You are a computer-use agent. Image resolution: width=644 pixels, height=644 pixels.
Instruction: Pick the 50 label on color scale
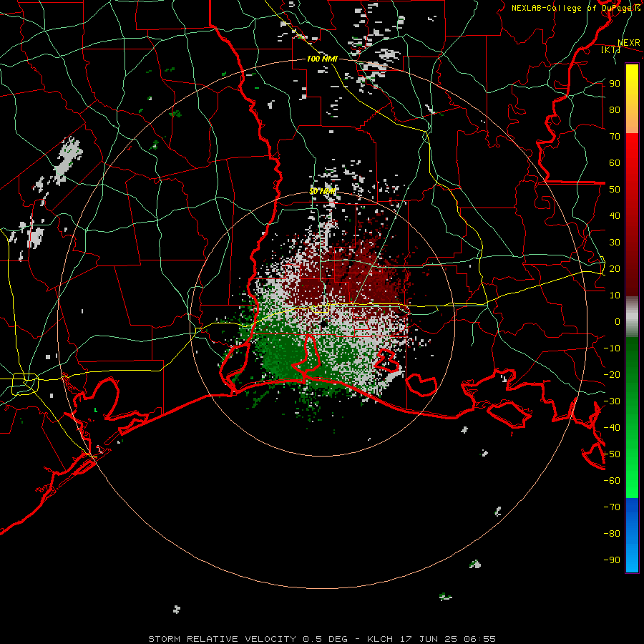pyautogui.click(x=615, y=190)
